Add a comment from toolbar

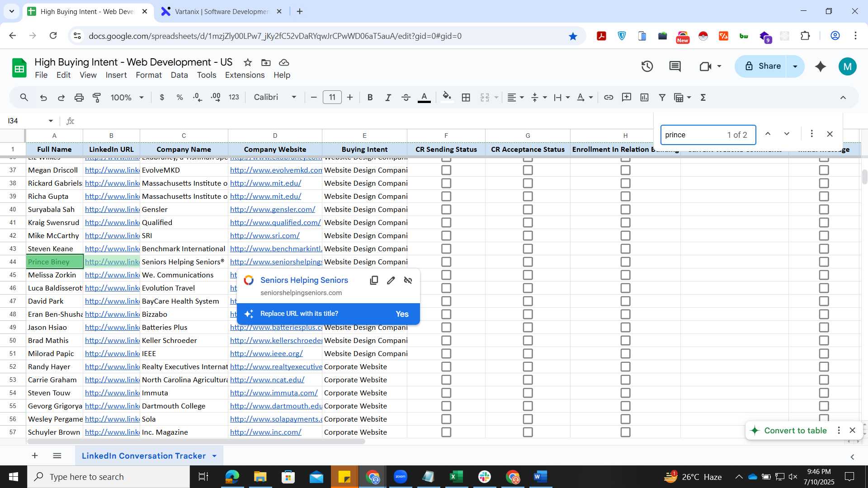(627, 98)
